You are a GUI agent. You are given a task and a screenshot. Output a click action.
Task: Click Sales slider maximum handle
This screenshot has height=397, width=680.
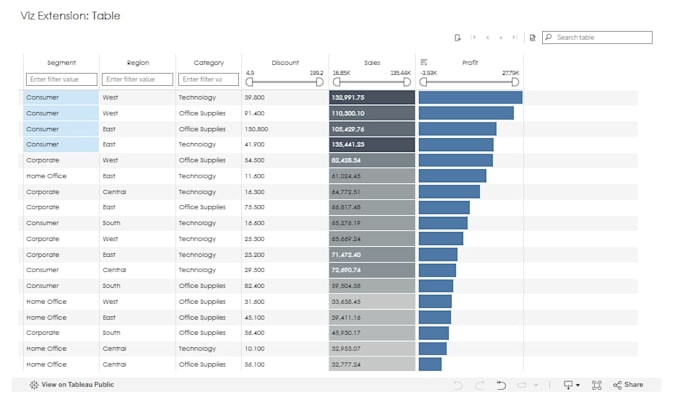(x=407, y=82)
